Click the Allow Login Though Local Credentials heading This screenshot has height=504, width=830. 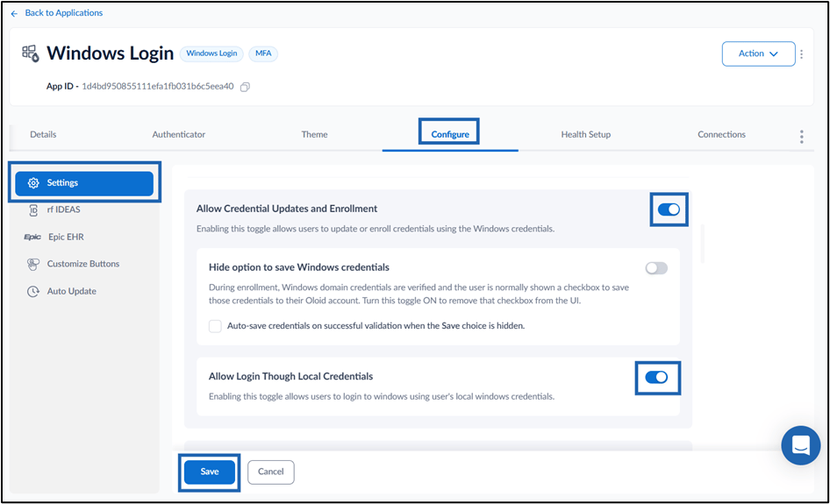(290, 377)
